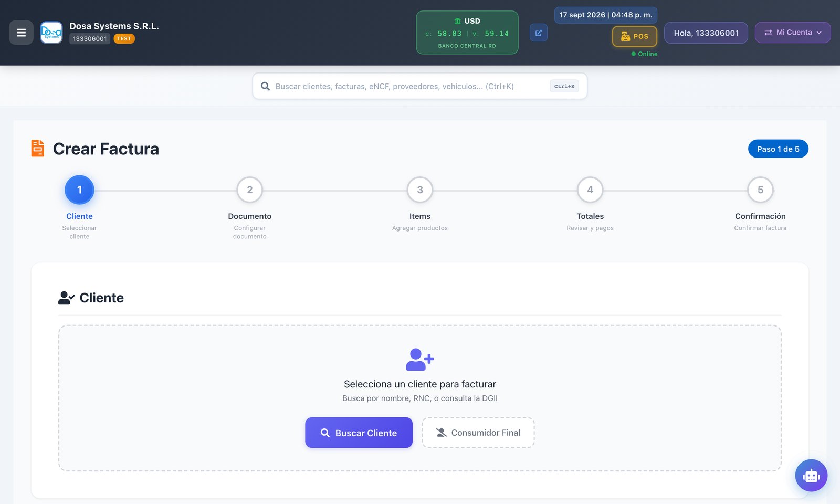840x504 pixels.
Task: Go to step 2 Documento
Action: click(x=250, y=190)
